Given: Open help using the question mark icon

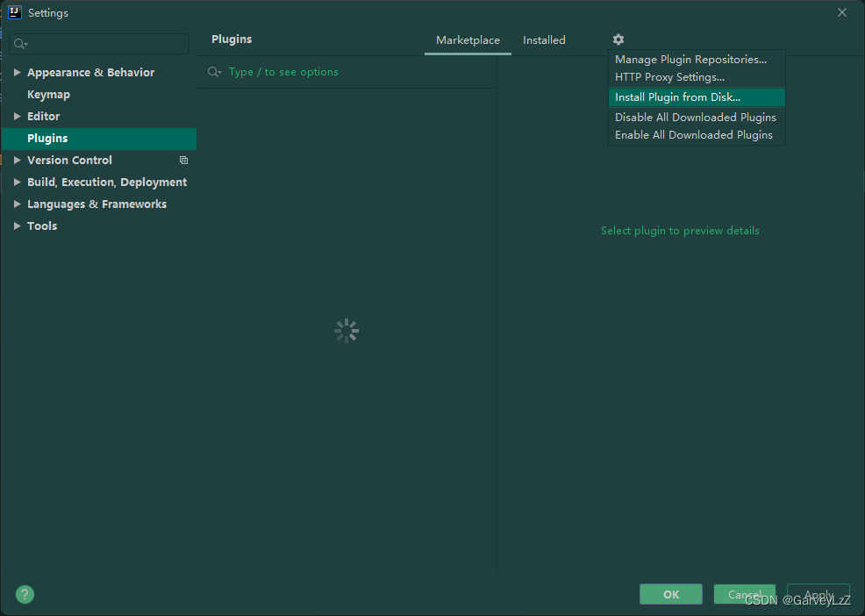Looking at the screenshot, I should [24, 594].
